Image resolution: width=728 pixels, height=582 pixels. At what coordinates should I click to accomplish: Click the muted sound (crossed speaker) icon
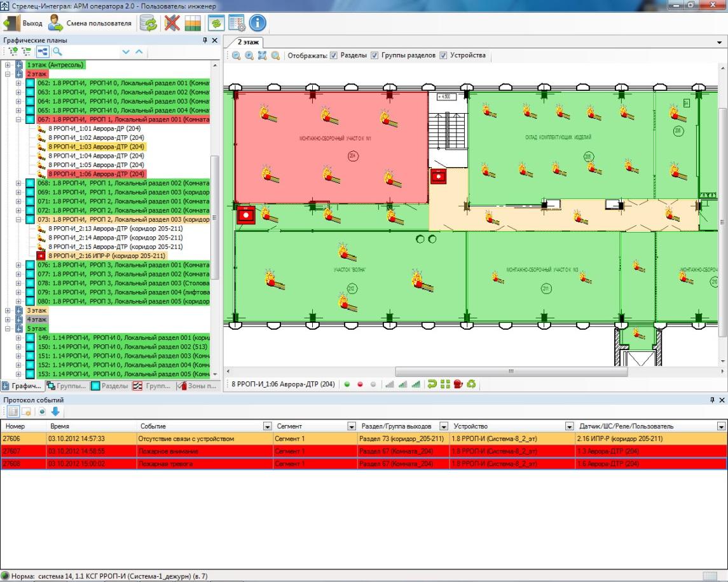point(172,23)
